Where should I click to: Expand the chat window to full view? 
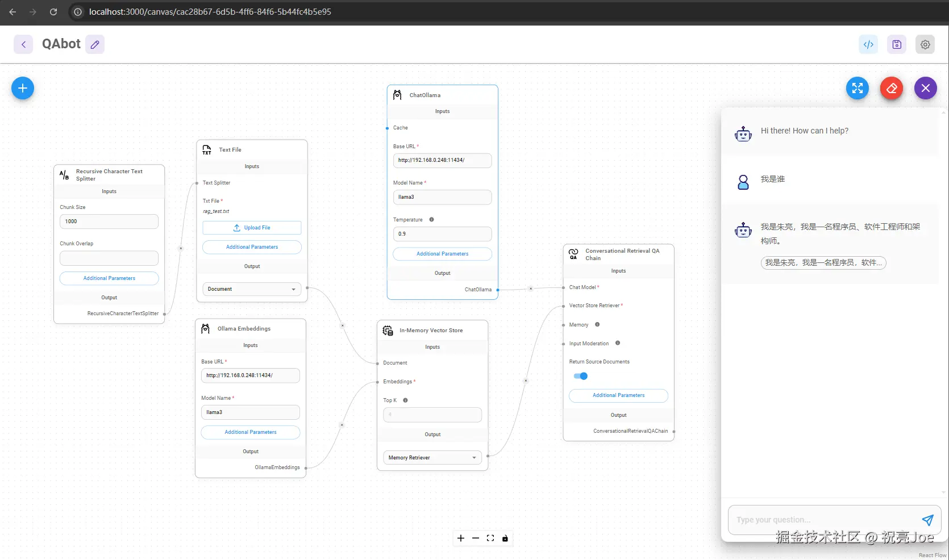point(858,88)
